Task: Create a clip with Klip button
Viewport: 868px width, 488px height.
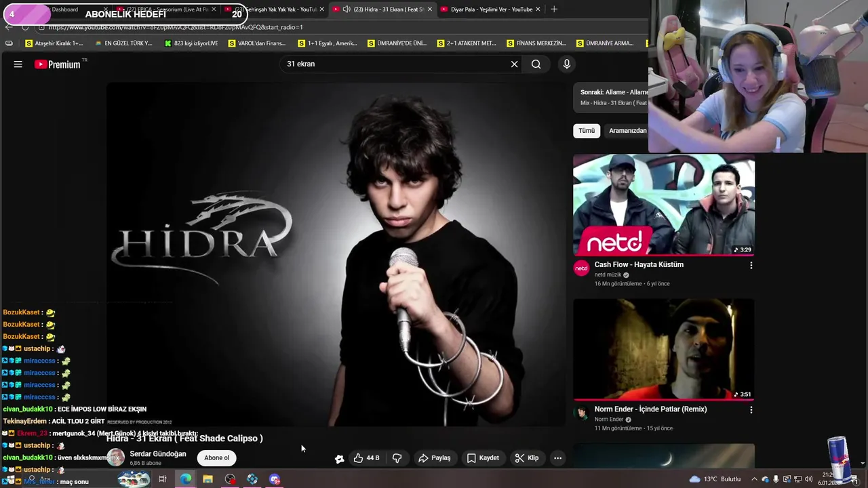Action: [526, 458]
